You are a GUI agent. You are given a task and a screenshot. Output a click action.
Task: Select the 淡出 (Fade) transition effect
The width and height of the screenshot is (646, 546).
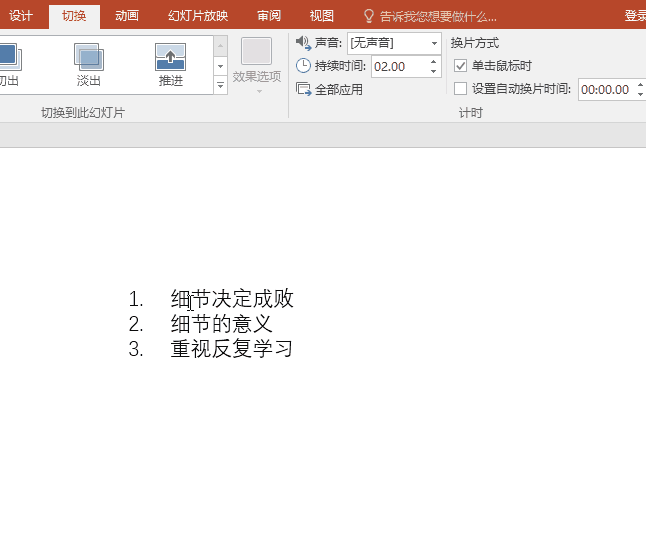[x=89, y=65]
